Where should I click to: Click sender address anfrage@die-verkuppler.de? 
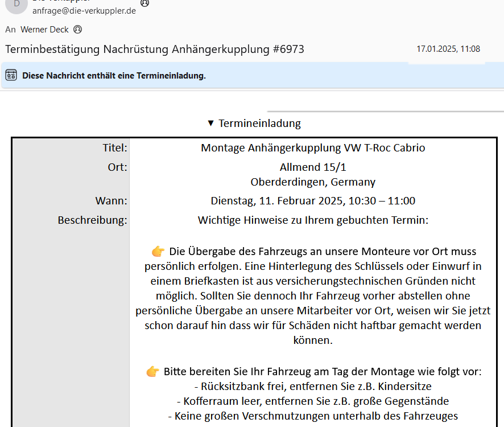(x=84, y=11)
